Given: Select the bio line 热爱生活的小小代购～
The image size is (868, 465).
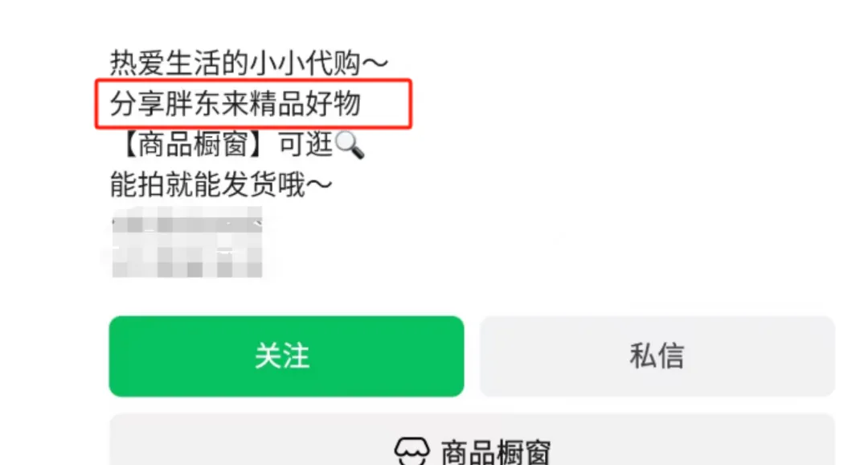Looking at the screenshot, I should [x=248, y=63].
